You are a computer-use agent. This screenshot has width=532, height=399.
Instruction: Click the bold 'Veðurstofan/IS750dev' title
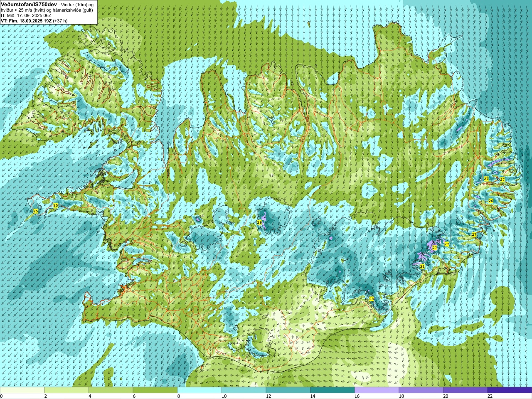28,4
